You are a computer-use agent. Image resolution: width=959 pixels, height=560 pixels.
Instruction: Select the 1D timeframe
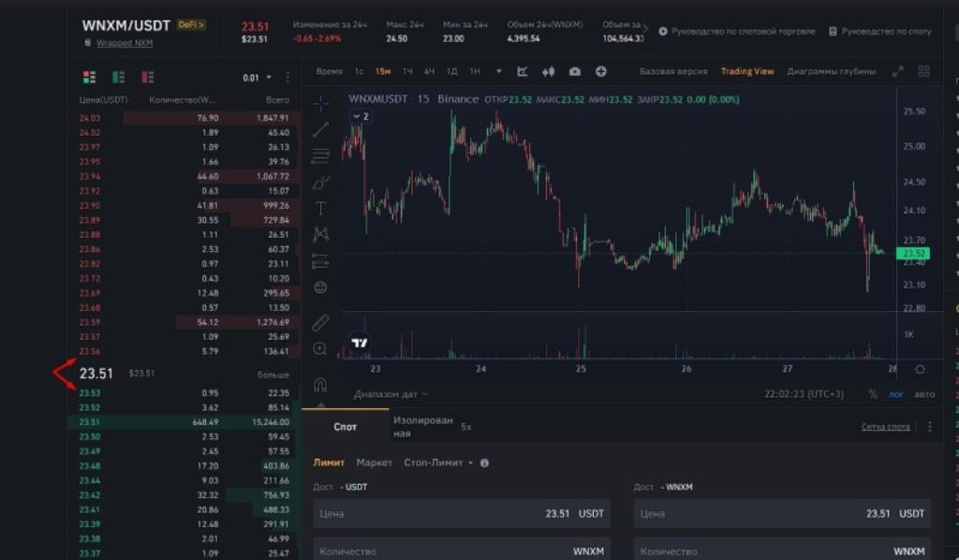(452, 71)
